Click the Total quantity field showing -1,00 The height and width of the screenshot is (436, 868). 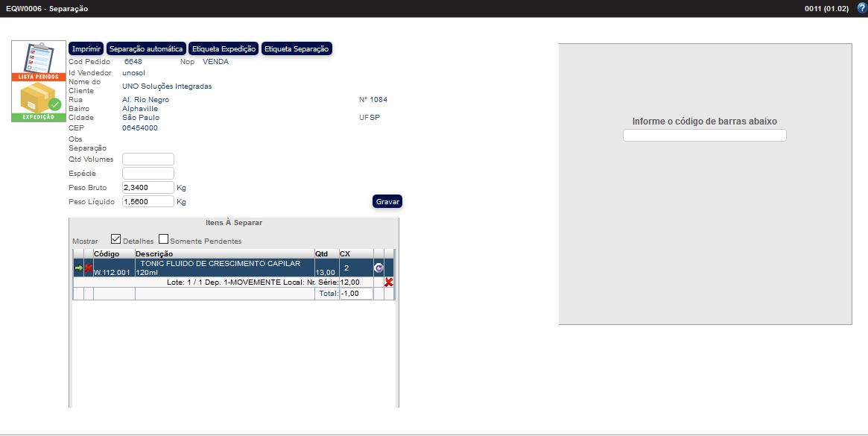point(356,294)
